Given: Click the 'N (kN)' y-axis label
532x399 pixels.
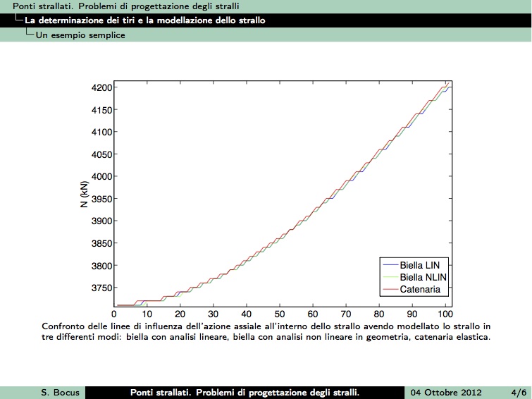Looking at the screenshot, I should point(84,193).
